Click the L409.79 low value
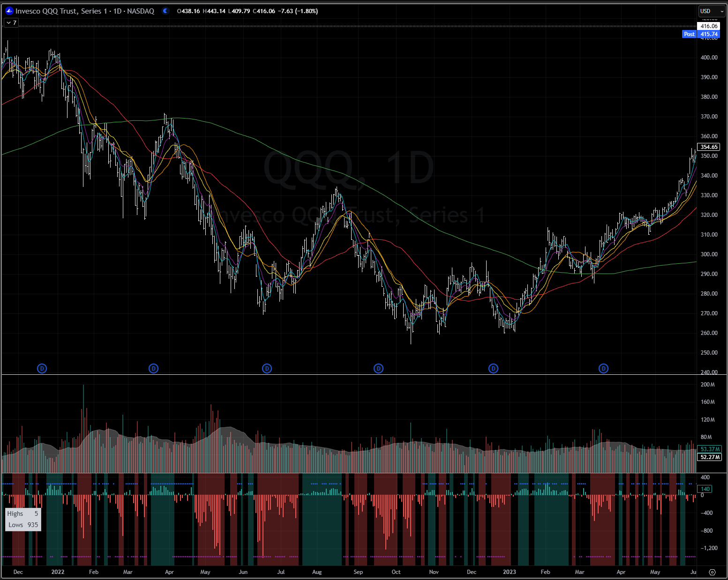This screenshot has height=580, width=728. (x=239, y=11)
